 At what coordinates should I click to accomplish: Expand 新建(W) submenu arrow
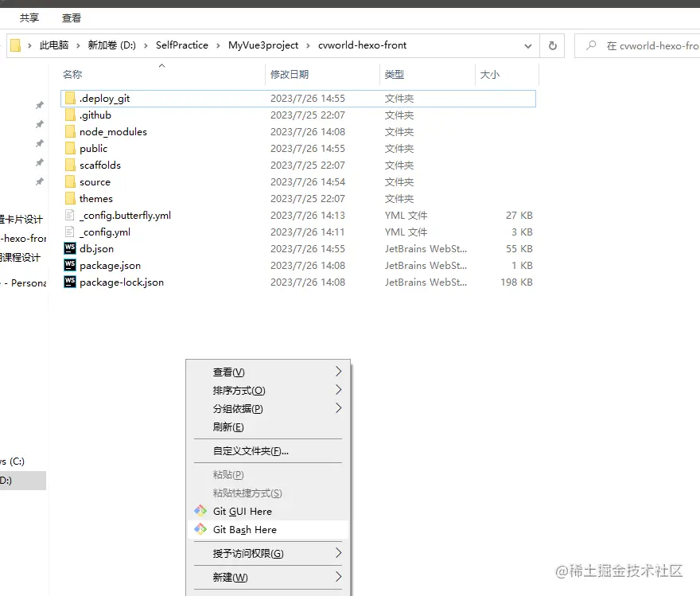click(338, 577)
